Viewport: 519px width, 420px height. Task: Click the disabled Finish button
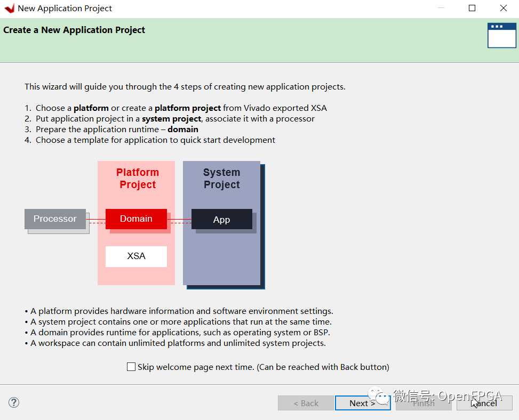[424, 403]
